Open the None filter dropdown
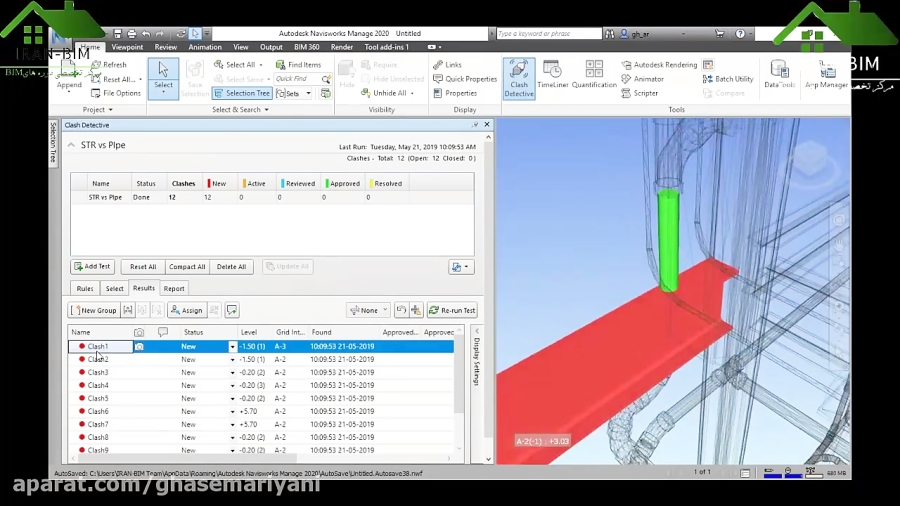Viewport: 900px width, 506px height. [x=368, y=310]
